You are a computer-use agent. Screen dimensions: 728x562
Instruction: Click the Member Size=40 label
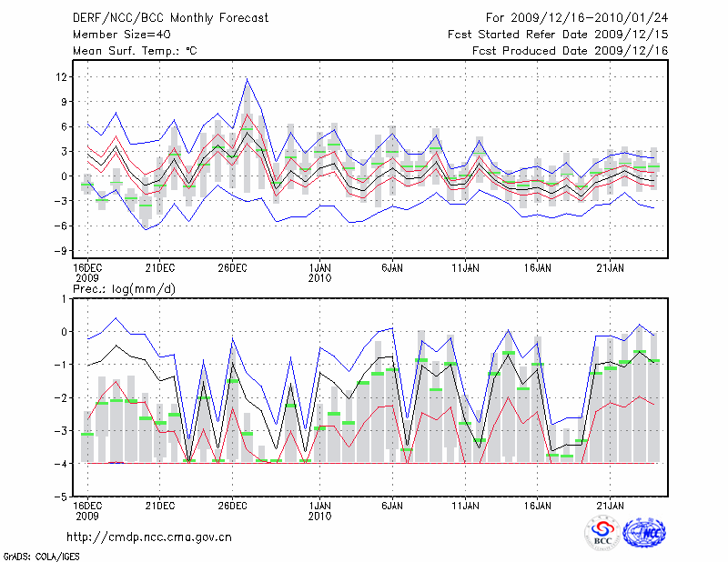116,35
